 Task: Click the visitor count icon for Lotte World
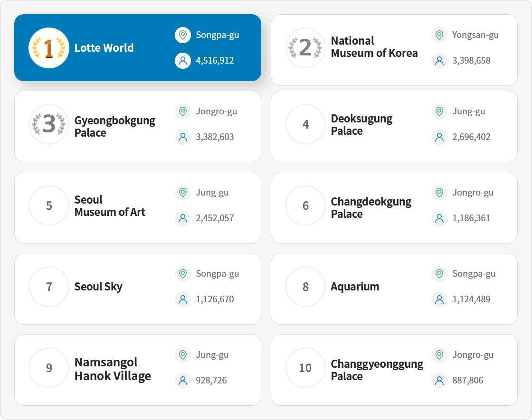click(x=182, y=61)
